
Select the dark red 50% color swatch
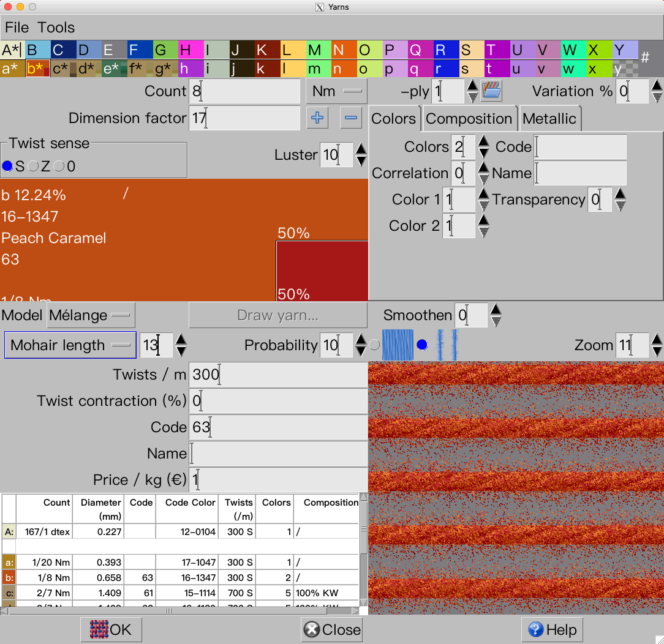point(322,271)
